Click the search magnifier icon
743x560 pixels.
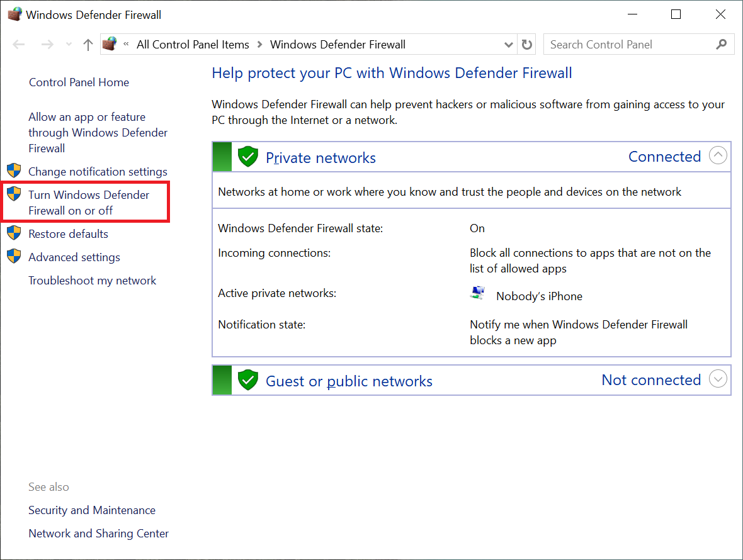[x=722, y=45]
